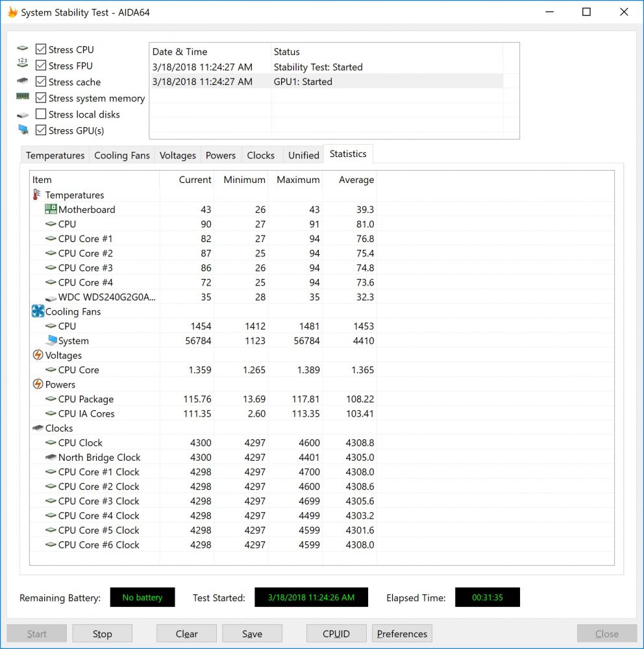This screenshot has height=649, width=644.
Task: Click the Maximum column header
Action: tap(295, 180)
